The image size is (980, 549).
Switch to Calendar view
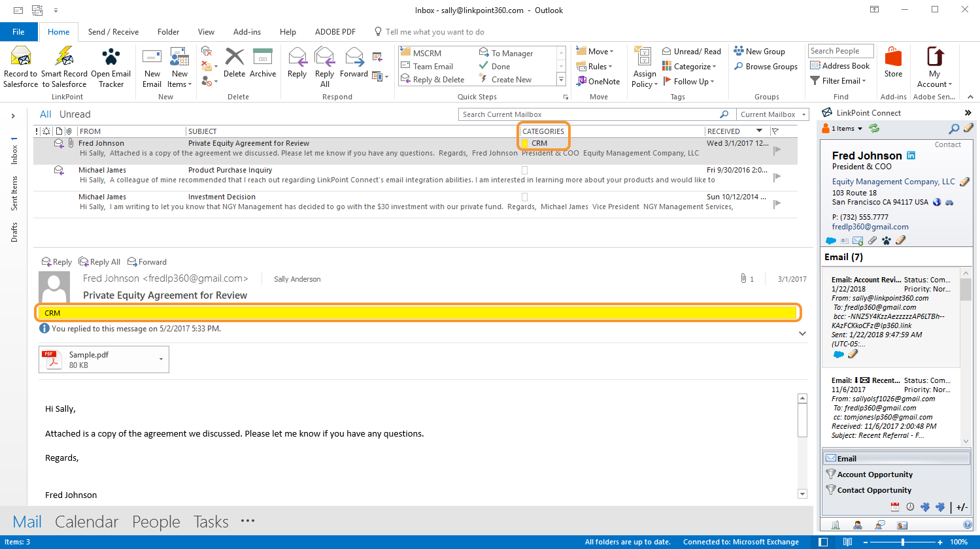click(x=87, y=522)
